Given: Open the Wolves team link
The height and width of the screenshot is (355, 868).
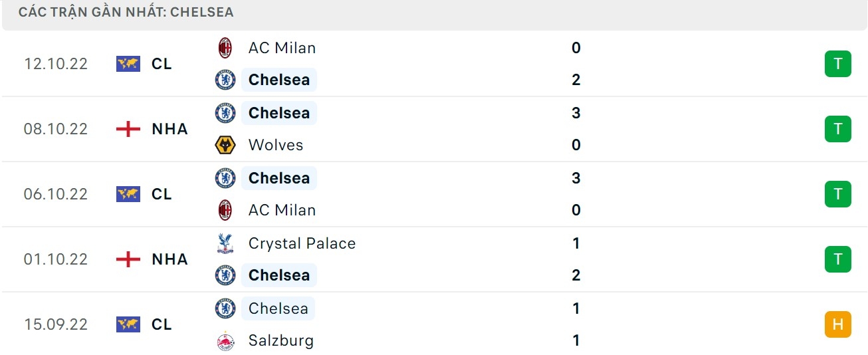Looking at the screenshot, I should (275, 145).
